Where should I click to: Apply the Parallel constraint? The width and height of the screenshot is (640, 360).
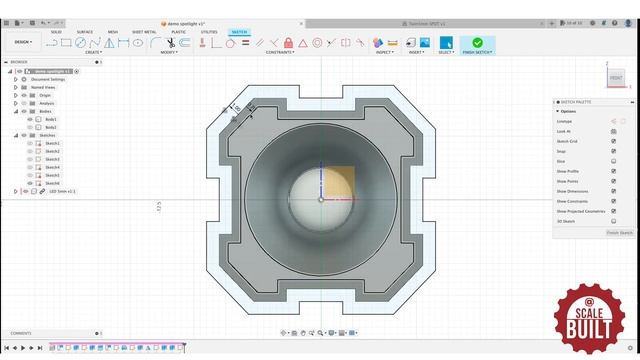coord(260,42)
